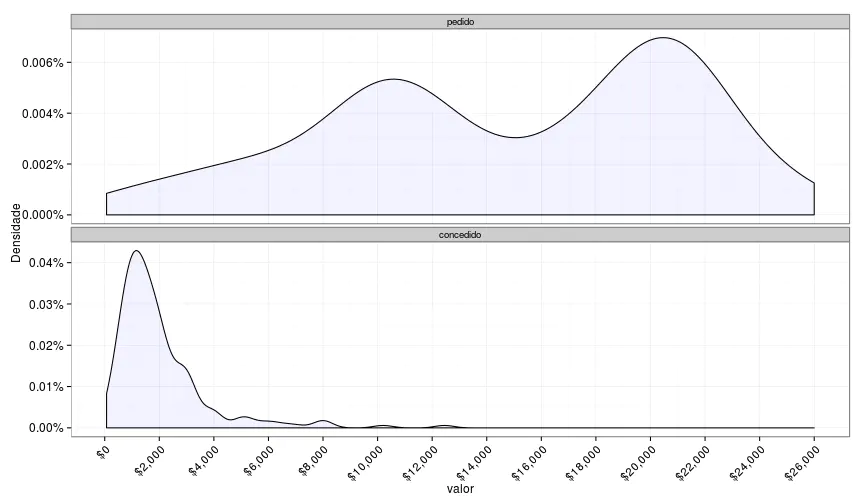Click the 0.03% y-axis label
This screenshot has height=504, width=864.
click(46, 304)
